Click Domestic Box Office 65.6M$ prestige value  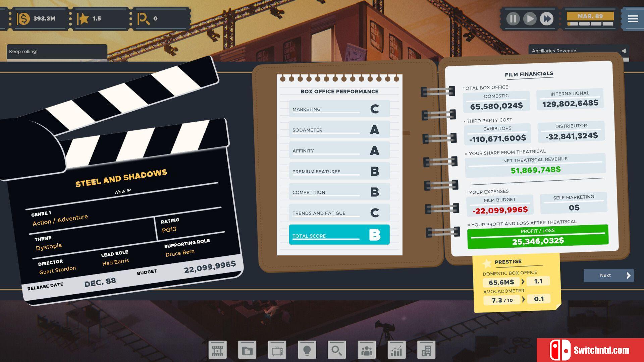coord(501,282)
